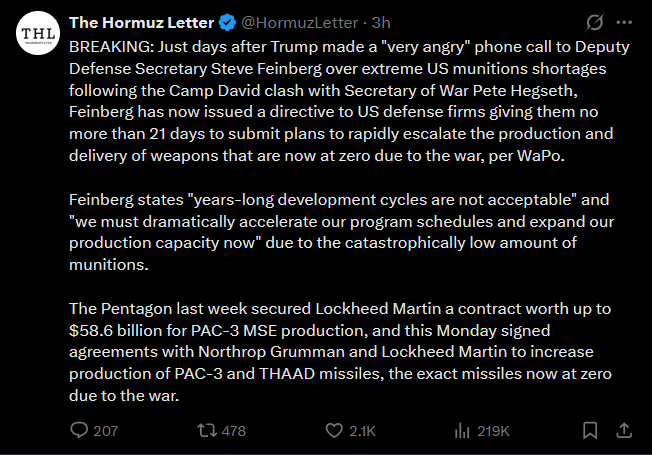Click the 478 reposts count
Screen dimensions: 652x455
pyautogui.click(x=234, y=431)
